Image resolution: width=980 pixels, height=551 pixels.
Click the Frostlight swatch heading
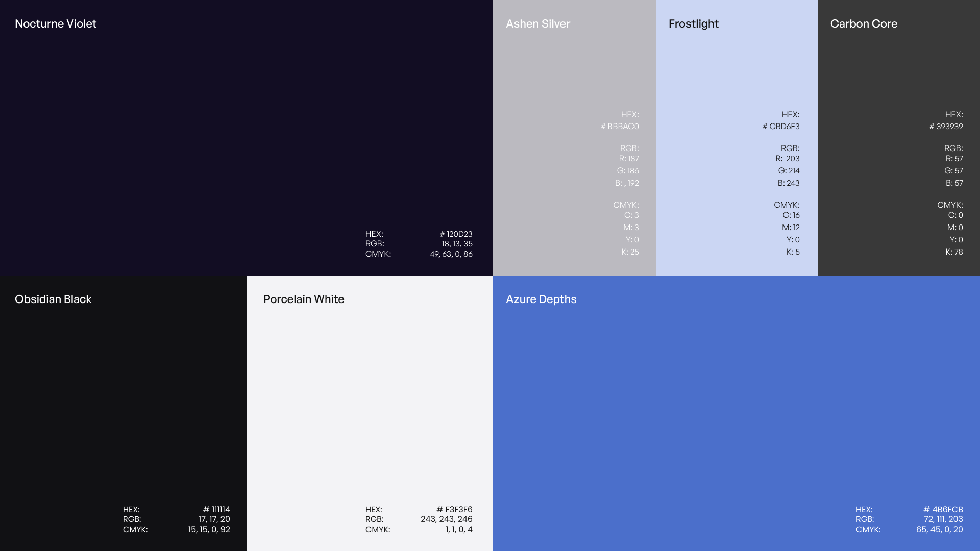click(693, 24)
